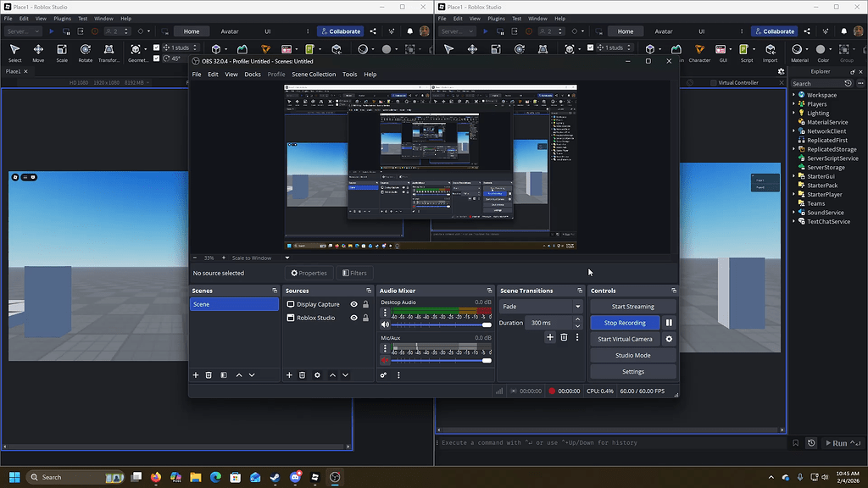Click the Select tool in left Roblox Studio
Image resolution: width=868 pixels, height=488 pixels.
click(x=15, y=53)
